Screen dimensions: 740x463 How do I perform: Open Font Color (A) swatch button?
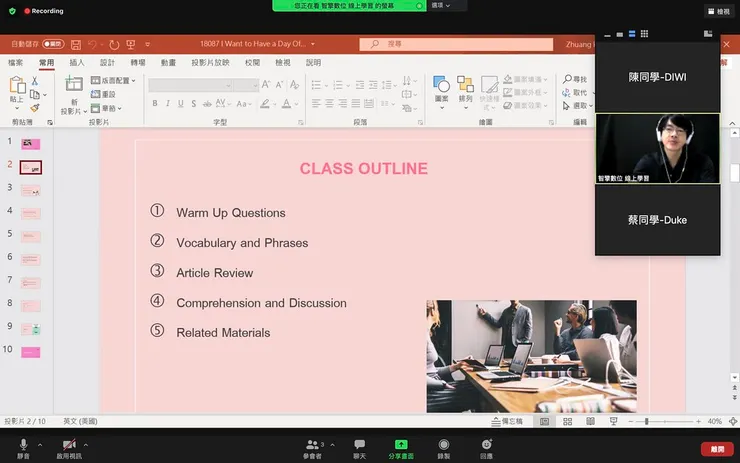click(x=286, y=103)
